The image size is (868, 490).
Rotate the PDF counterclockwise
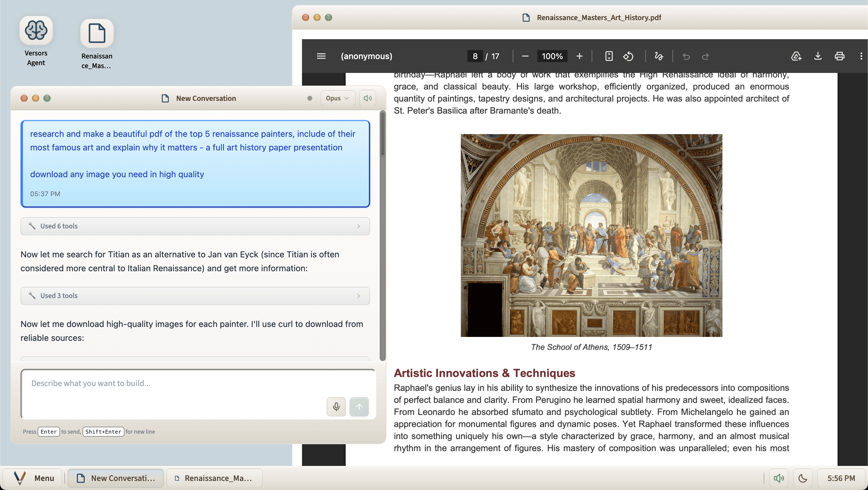pos(628,56)
